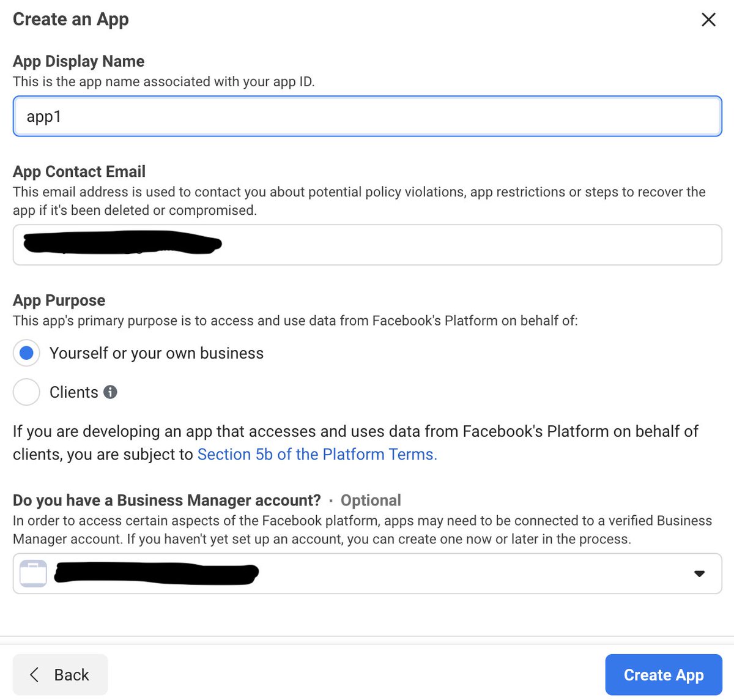Click the redacted email address entry
The width and height of the screenshot is (734, 700).
click(122, 244)
